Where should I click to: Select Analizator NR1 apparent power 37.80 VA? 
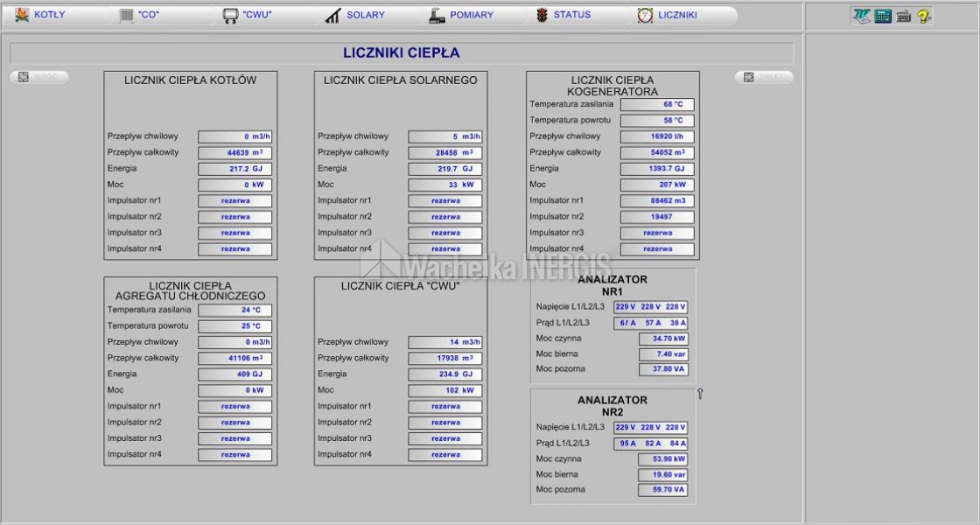pos(663,369)
